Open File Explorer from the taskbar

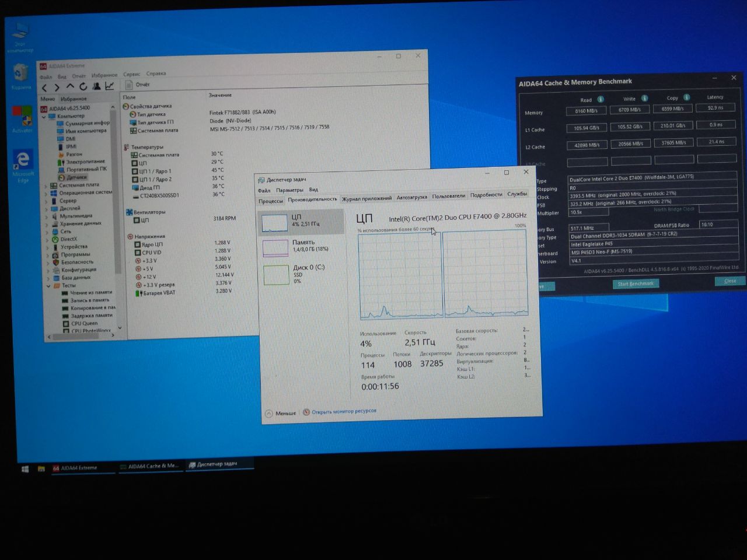(x=41, y=468)
